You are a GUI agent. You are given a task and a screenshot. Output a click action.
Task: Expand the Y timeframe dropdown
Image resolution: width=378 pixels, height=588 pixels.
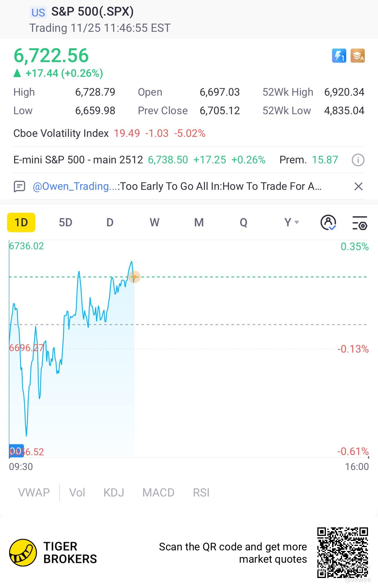291,222
